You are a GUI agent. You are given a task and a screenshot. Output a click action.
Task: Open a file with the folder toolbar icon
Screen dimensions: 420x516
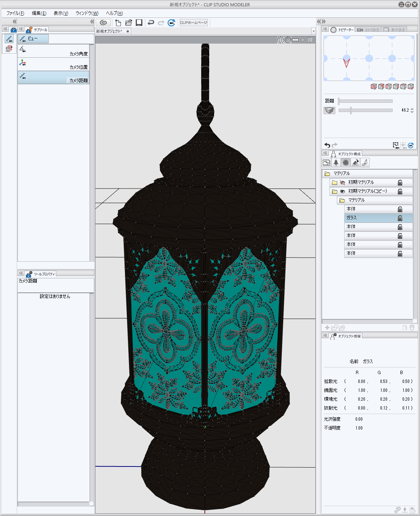(x=129, y=23)
